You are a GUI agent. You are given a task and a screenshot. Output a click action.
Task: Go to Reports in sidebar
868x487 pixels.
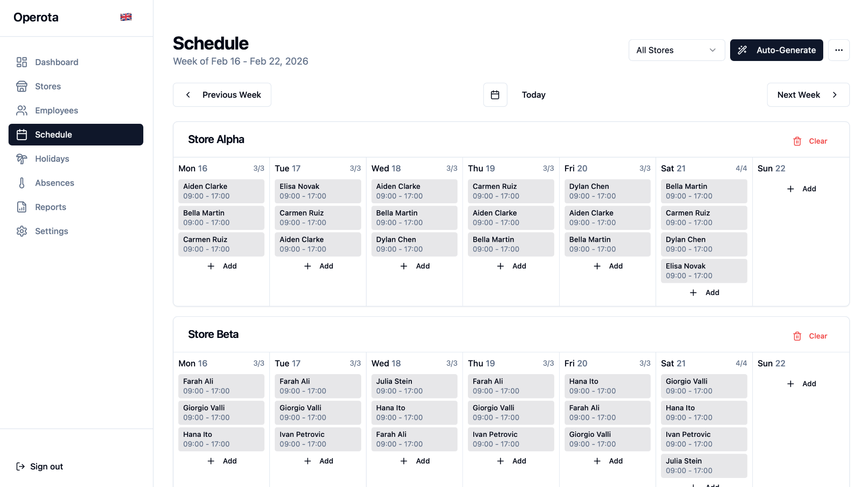[51, 207]
